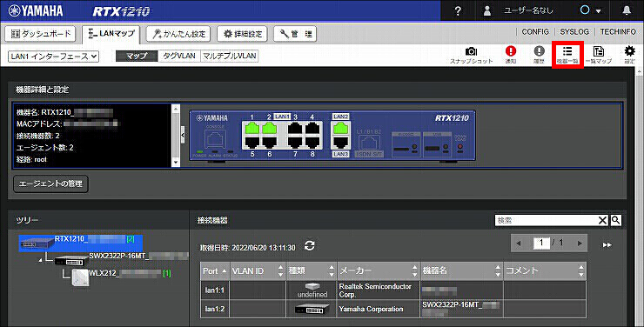Click LAN1 port 2 on router image
The image size is (644, 327).
tap(270, 129)
